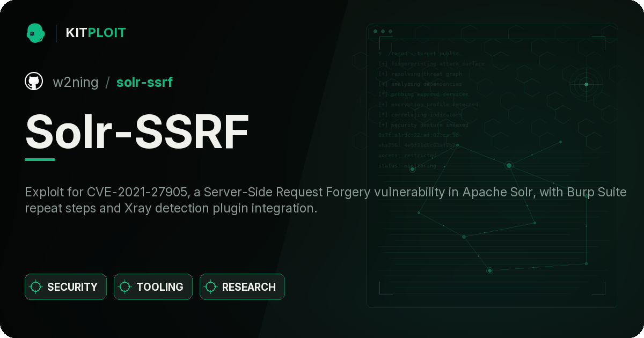Click the crosshair icon in TOOLING tag
This screenshot has height=338, width=644.
[125, 287]
